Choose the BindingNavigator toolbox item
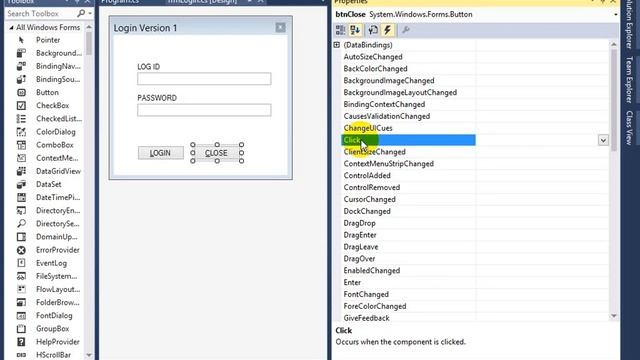 [48, 66]
